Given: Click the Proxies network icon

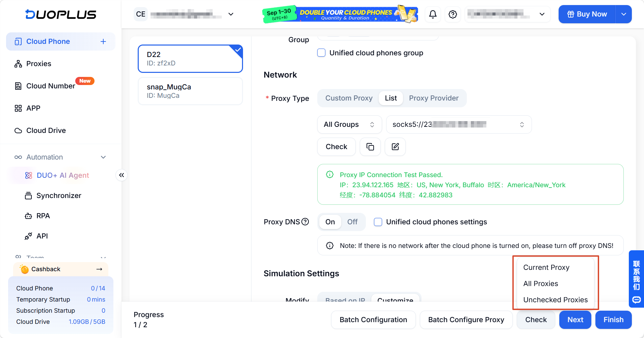Looking at the screenshot, I should pyautogui.click(x=18, y=64).
